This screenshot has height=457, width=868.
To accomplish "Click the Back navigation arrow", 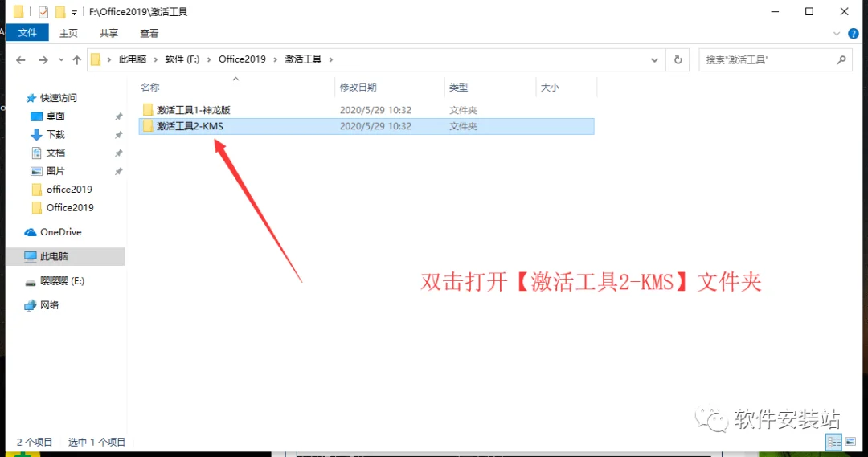I will [20, 59].
